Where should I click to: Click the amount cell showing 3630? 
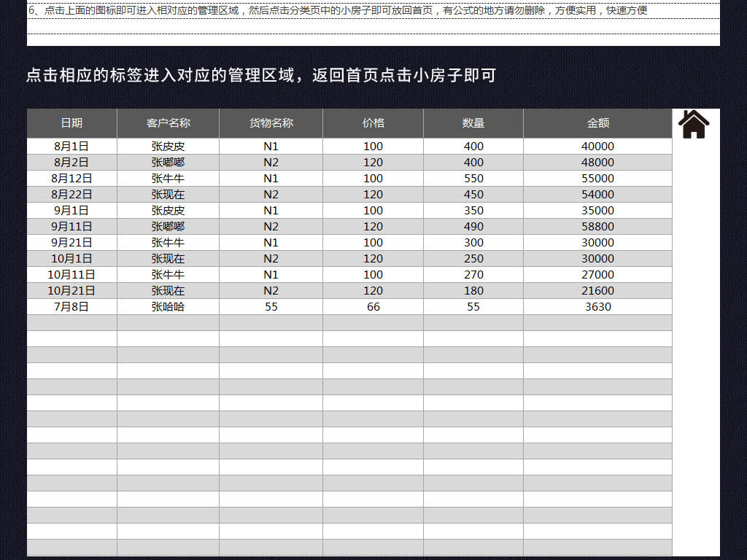click(598, 307)
